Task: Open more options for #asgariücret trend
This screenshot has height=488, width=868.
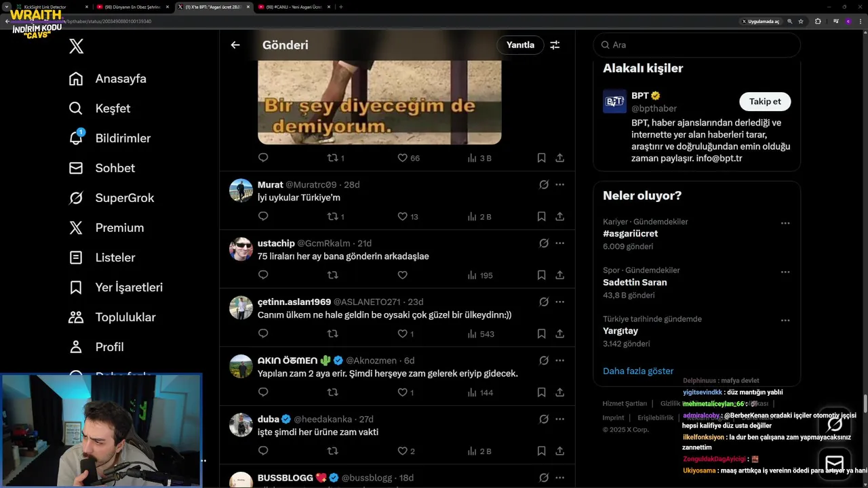Action: (785, 223)
